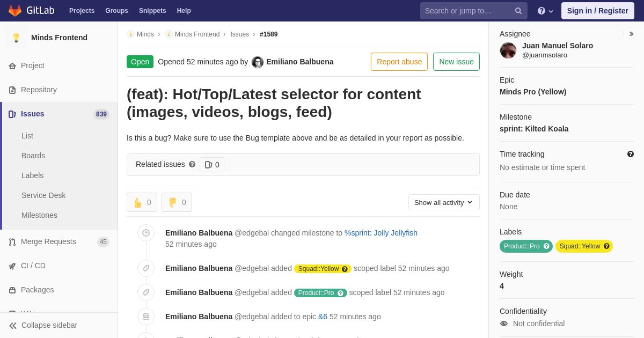
Task: Click the label tag icon beside Squad::Yellow activity
Action: [146, 268]
